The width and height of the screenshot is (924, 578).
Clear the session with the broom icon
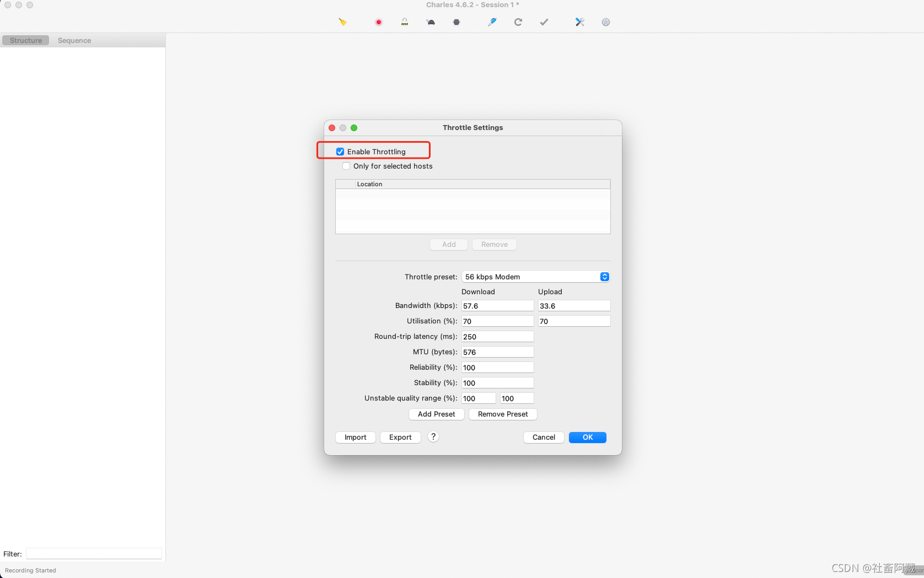343,22
